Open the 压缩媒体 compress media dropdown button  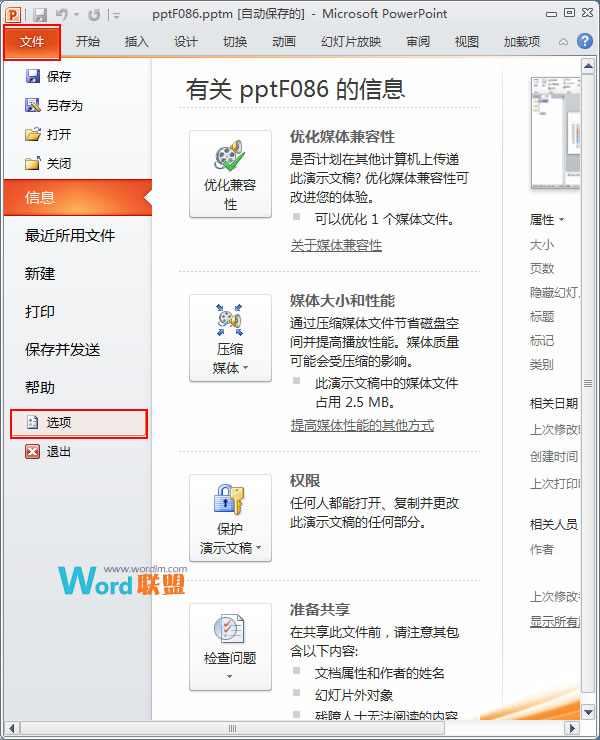(x=230, y=338)
